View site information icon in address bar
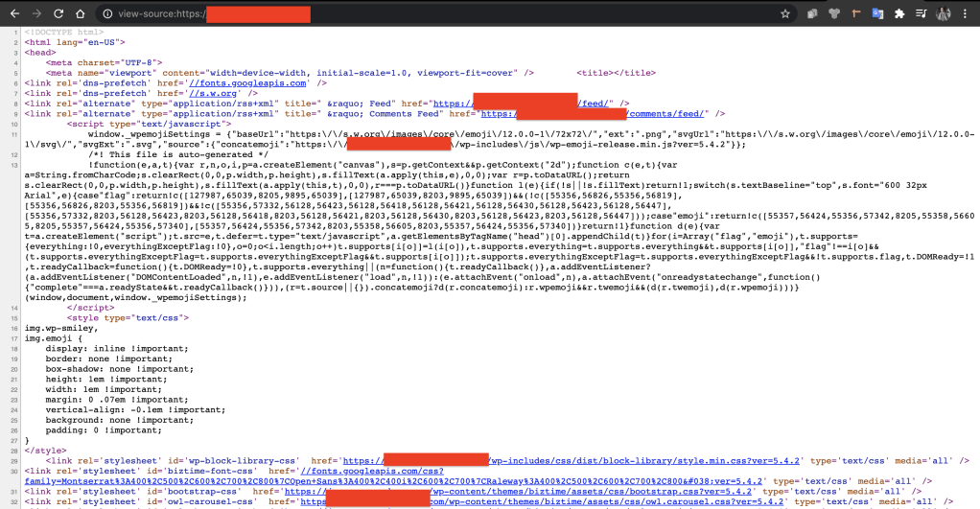Image resolution: width=980 pixels, height=509 pixels. point(107,14)
